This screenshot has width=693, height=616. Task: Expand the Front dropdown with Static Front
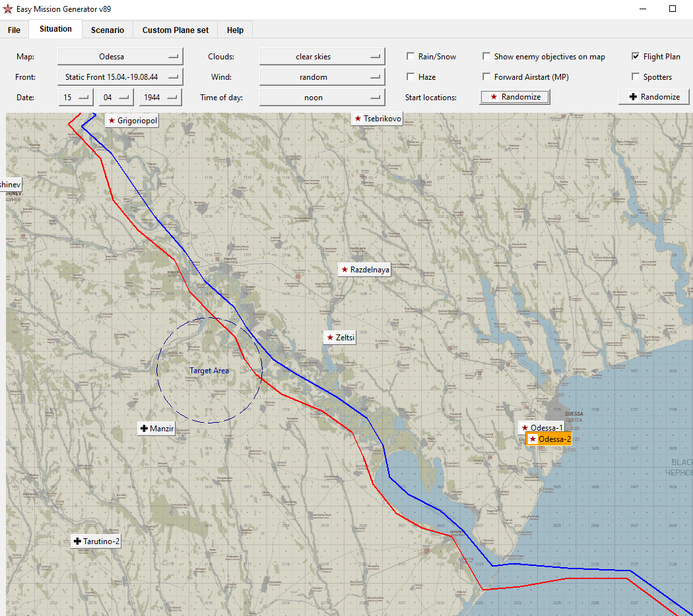(x=120, y=77)
